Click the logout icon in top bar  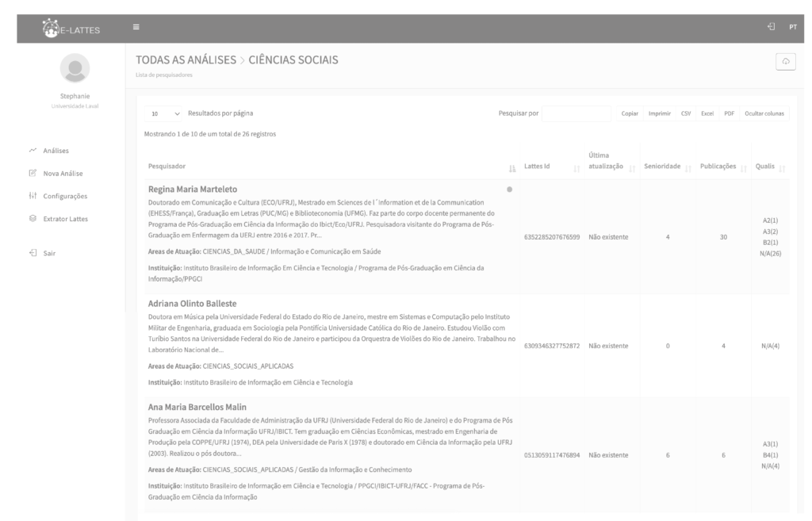(x=771, y=29)
